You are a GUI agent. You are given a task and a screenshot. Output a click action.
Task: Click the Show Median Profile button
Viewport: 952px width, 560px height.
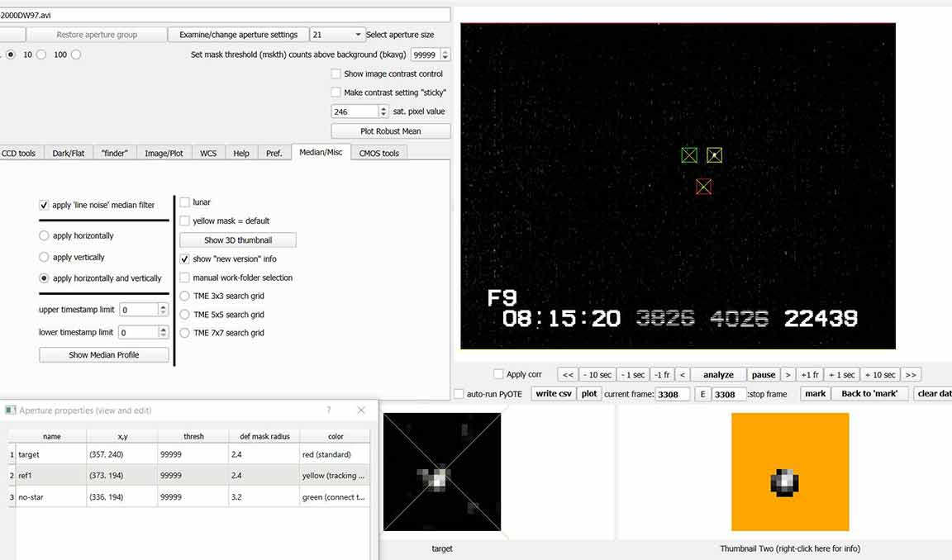point(104,354)
